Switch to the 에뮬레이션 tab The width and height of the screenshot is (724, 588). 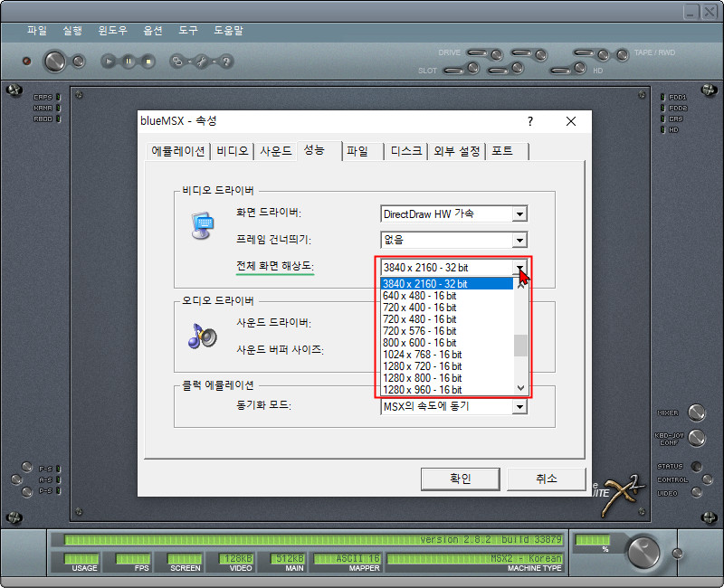tap(178, 151)
